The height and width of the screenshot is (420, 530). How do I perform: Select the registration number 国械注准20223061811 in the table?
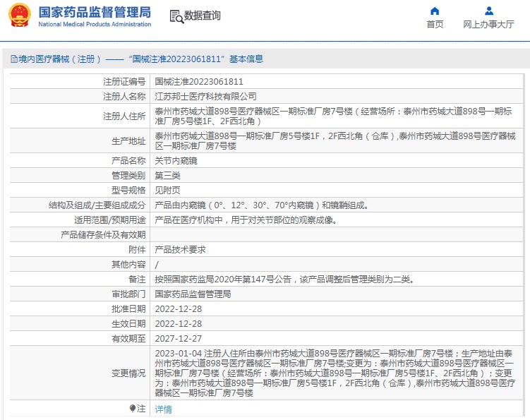(199, 82)
